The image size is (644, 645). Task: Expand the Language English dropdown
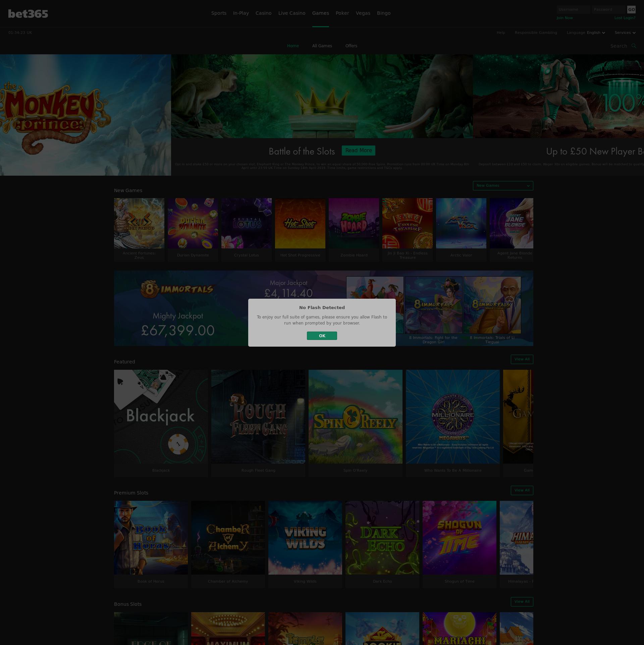click(x=586, y=33)
